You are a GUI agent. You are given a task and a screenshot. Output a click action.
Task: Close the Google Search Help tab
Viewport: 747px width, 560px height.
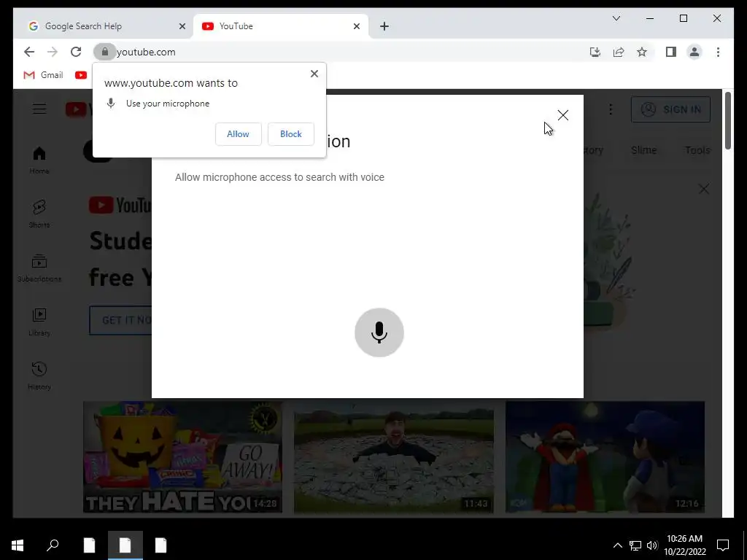(182, 26)
